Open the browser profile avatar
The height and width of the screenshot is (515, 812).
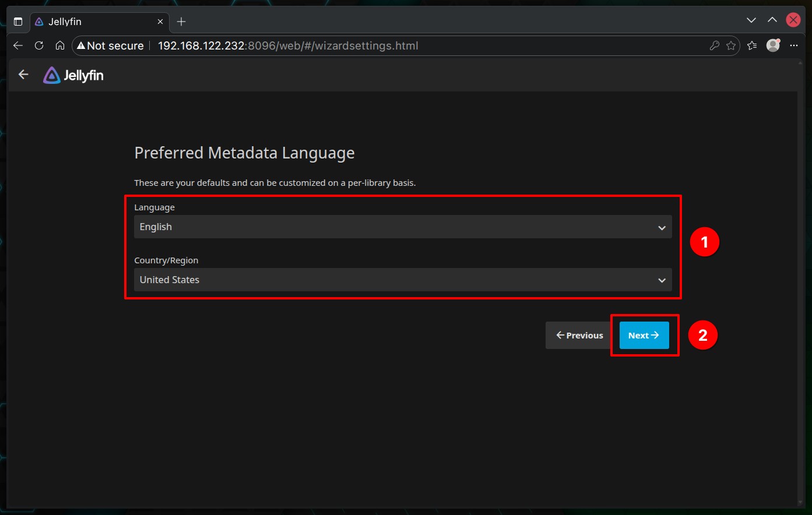(773, 45)
